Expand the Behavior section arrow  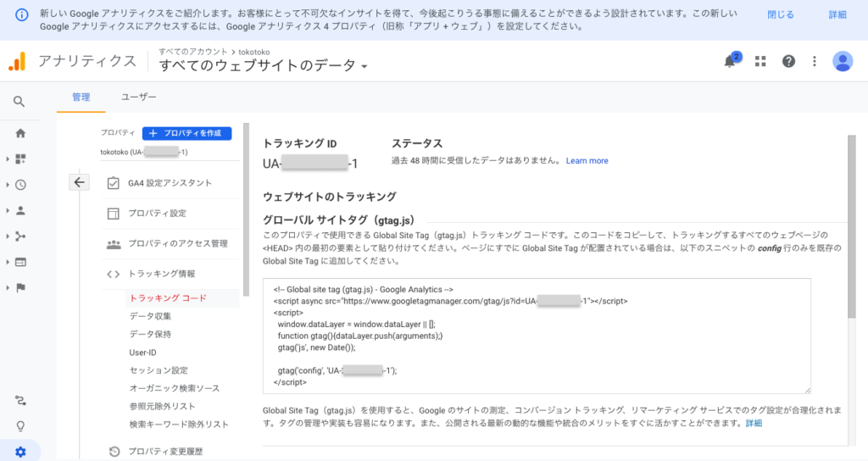point(8,263)
